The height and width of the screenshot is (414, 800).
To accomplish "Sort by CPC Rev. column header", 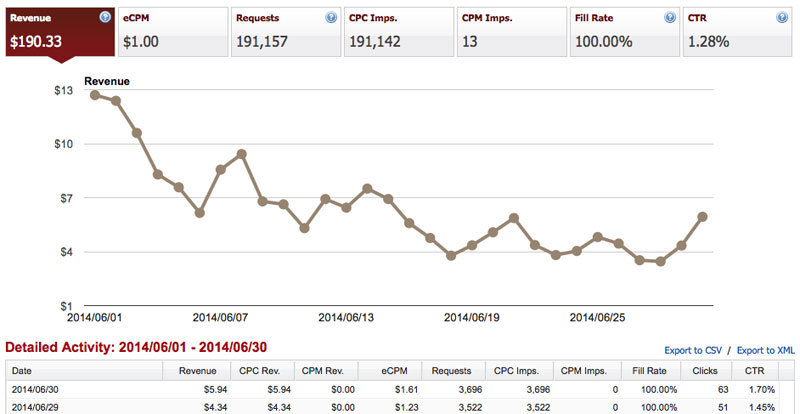I will (x=262, y=371).
